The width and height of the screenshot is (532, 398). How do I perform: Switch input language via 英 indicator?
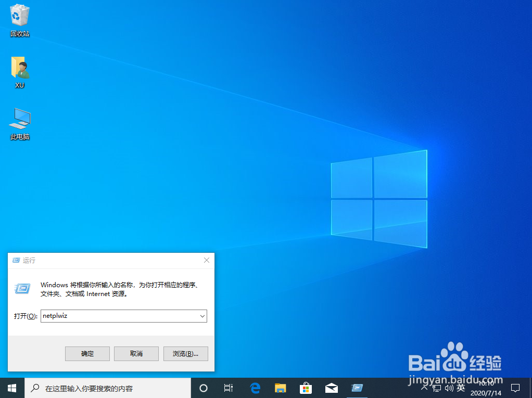click(x=461, y=388)
